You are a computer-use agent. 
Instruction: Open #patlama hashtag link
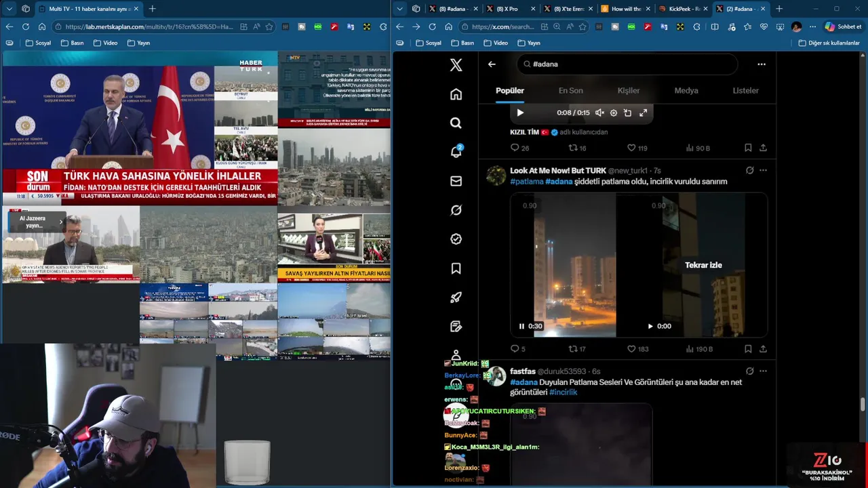527,182
